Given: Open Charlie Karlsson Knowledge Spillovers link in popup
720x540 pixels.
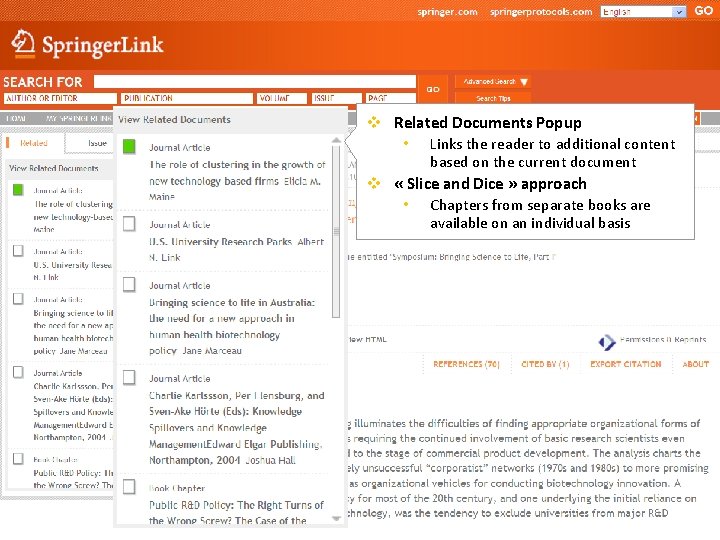Looking at the screenshot, I should coord(236,428).
